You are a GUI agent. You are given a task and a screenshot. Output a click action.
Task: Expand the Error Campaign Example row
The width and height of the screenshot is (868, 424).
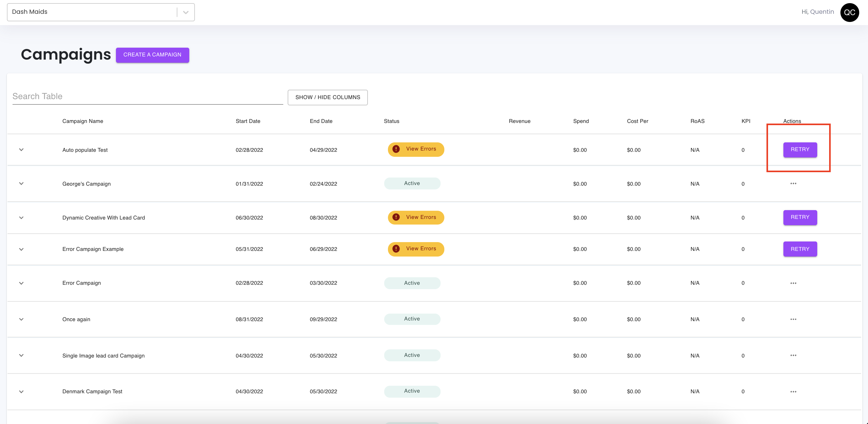click(x=21, y=249)
